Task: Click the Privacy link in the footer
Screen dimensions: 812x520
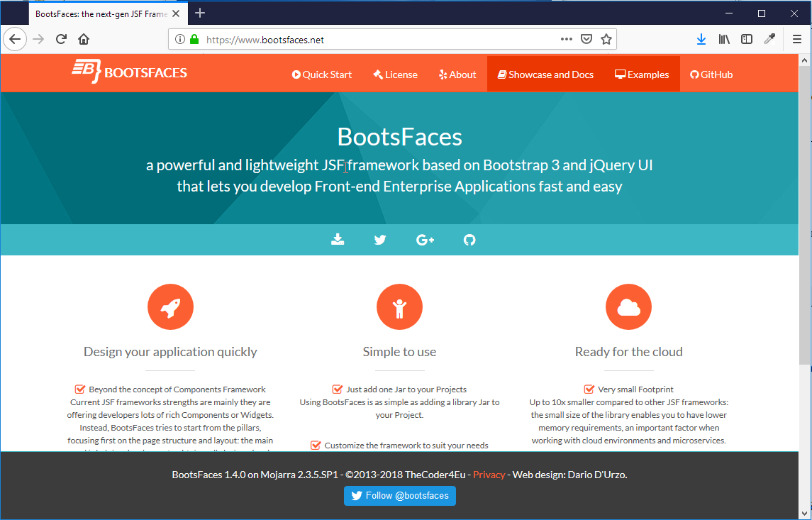Action: pyautogui.click(x=489, y=475)
